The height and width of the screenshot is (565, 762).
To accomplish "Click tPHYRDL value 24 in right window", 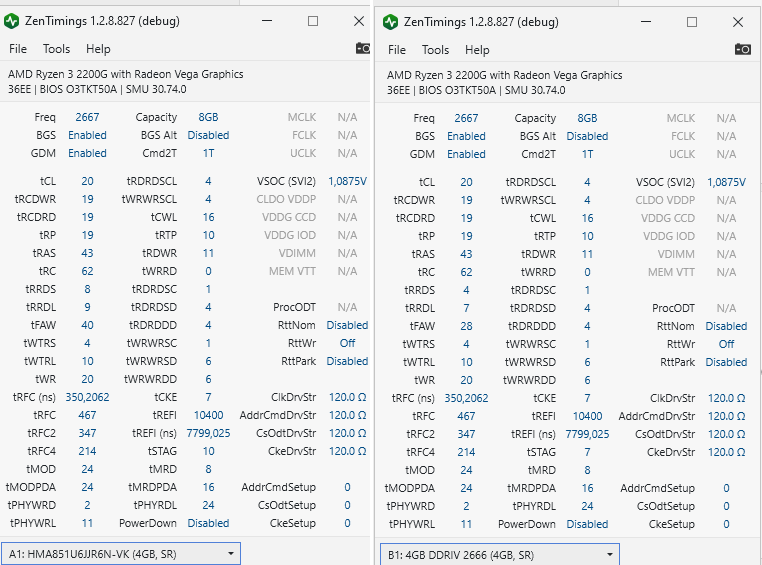I will pos(587,506).
